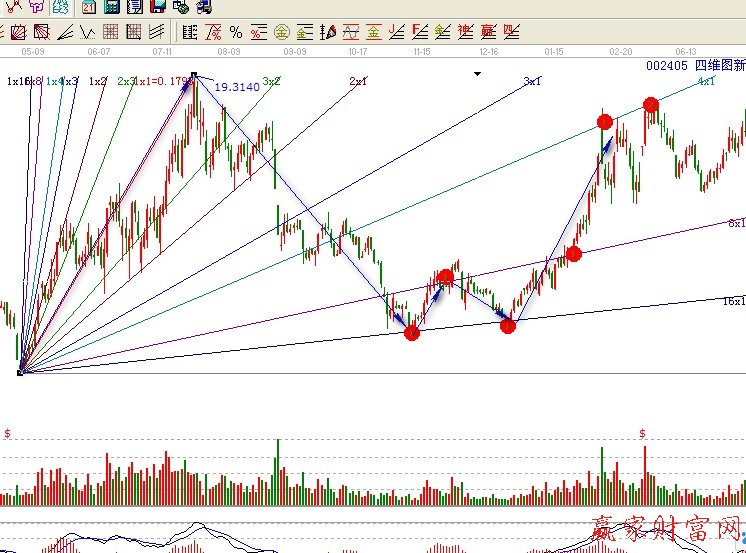
Task: Click the small black down-arrow marker
Action: (x=478, y=73)
